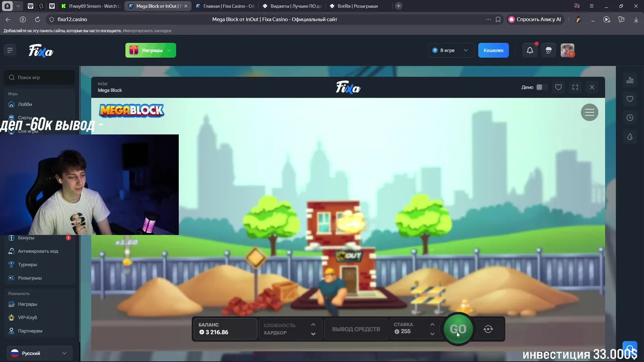Collapse the sidebar with menu icon
644x362 pixels.
click(10, 50)
